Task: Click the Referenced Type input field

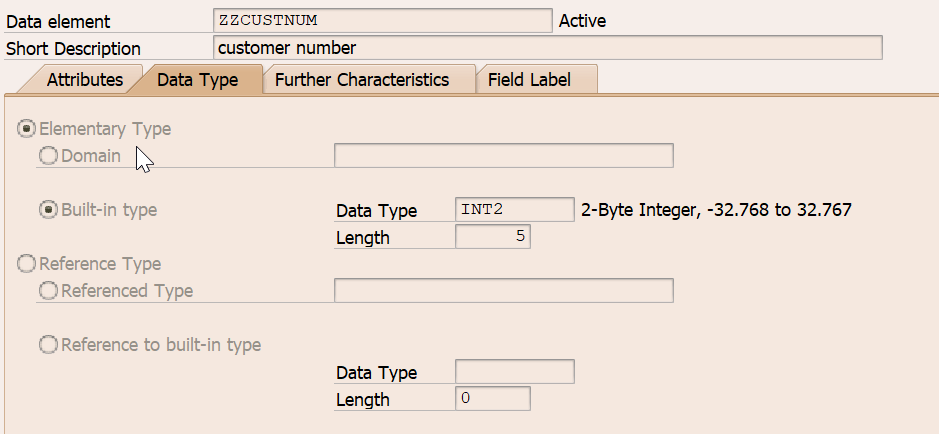Action: click(x=504, y=290)
